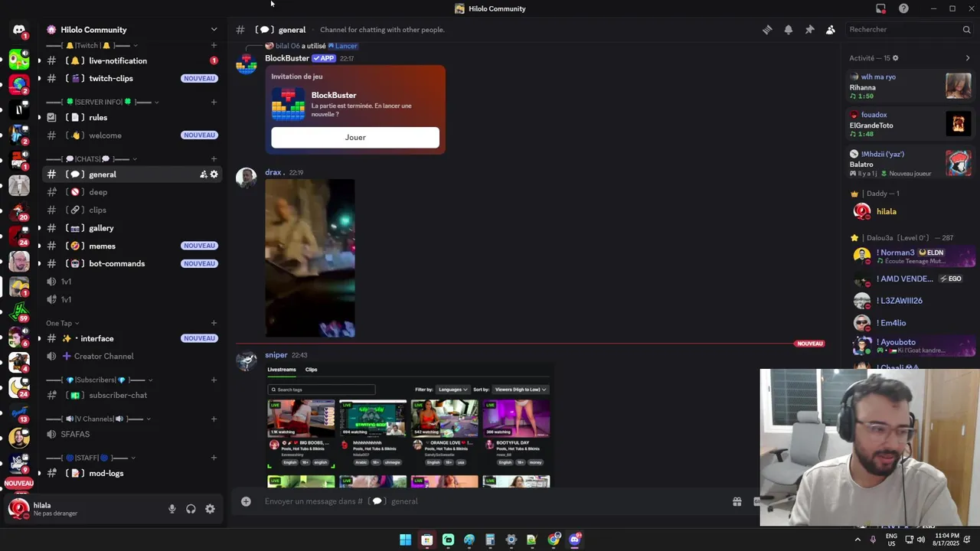Open the interface channel
This screenshot has height=551, width=980.
[x=132, y=338]
